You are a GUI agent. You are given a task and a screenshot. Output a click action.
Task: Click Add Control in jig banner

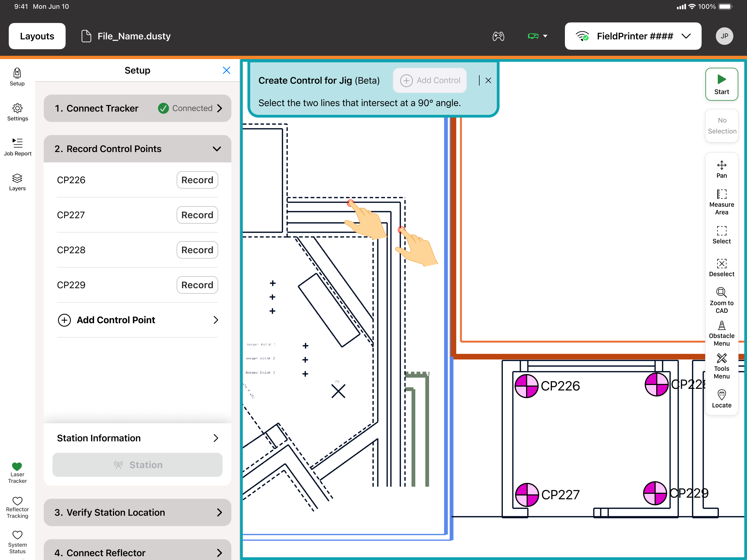tap(430, 80)
